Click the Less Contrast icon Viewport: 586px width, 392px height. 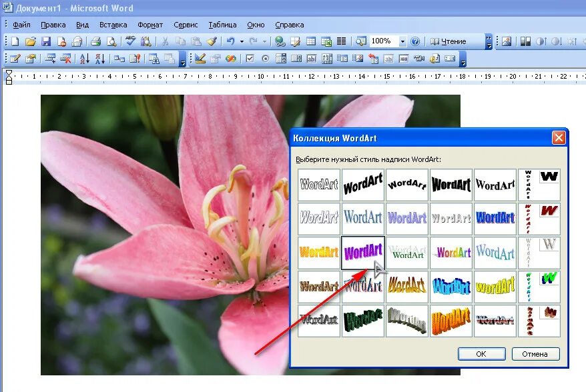pyautogui.click(x=557, y=41)
